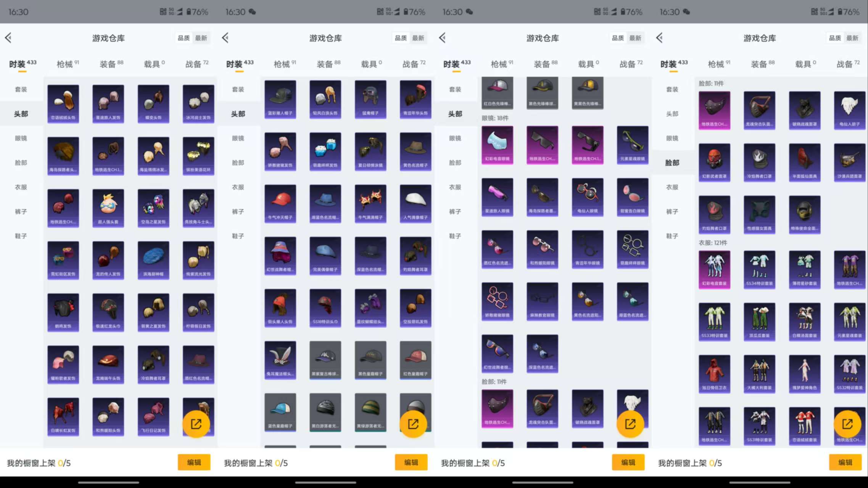Open the 装备 tab
This screenshot has height=488, width=868.
pos(109,63)
